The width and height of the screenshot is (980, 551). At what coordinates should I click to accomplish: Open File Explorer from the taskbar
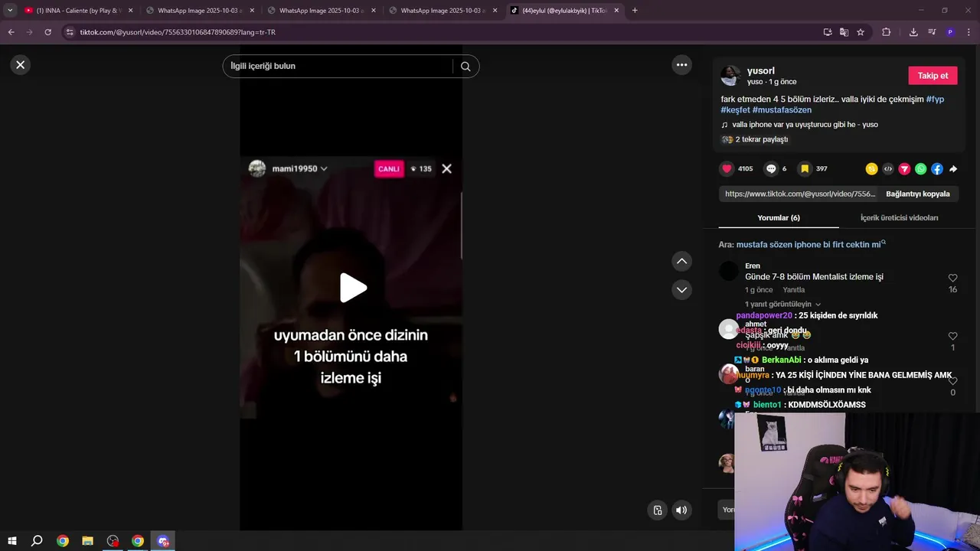click(87, 541)
